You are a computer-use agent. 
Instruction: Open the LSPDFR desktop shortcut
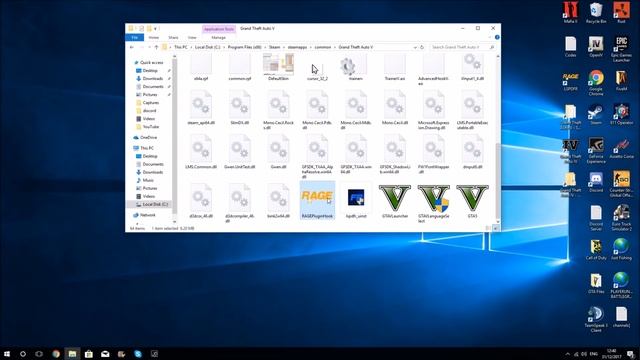click(x=571, y=80)
